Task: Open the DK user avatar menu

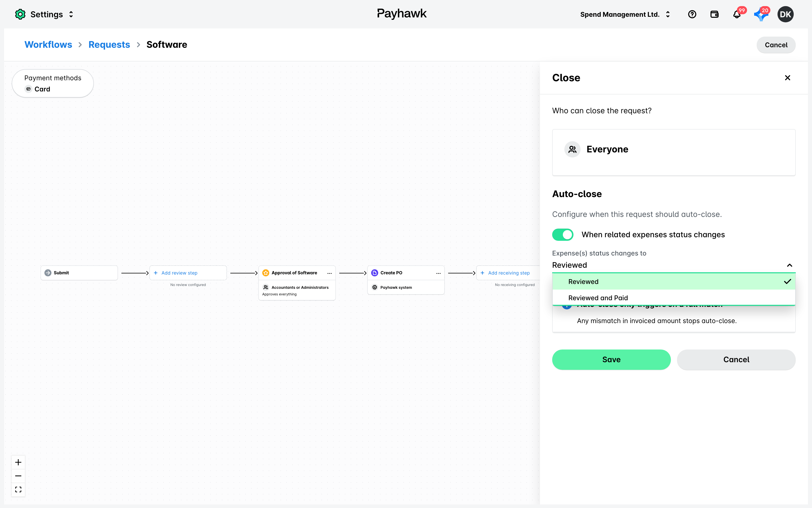Action: 785,14
